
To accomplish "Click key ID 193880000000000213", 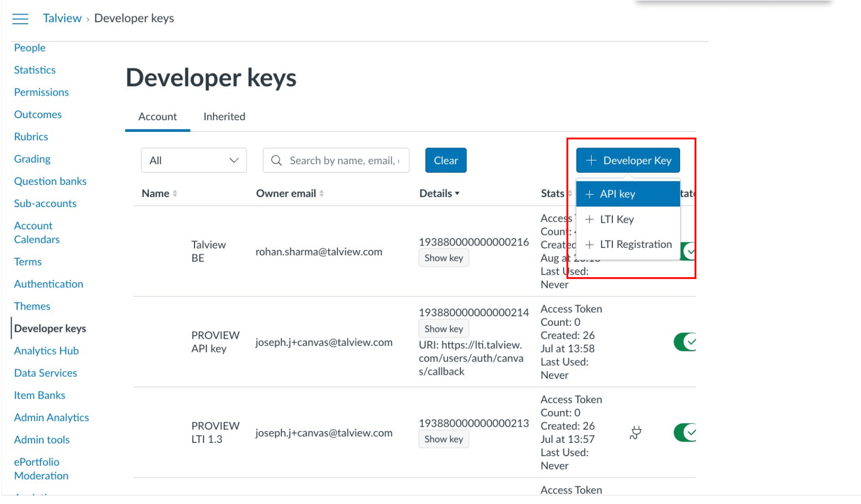I will (474, 423).
